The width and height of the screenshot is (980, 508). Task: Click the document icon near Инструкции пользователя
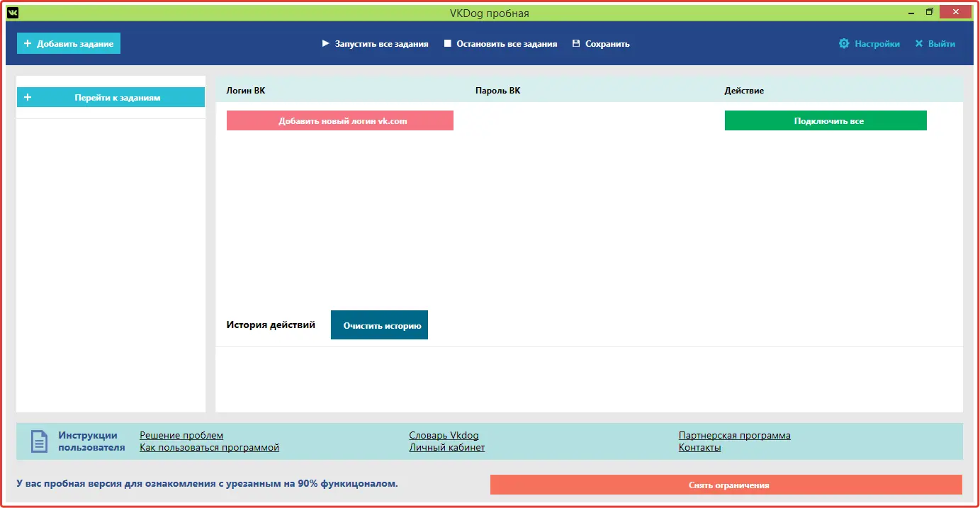pos(39,441)
